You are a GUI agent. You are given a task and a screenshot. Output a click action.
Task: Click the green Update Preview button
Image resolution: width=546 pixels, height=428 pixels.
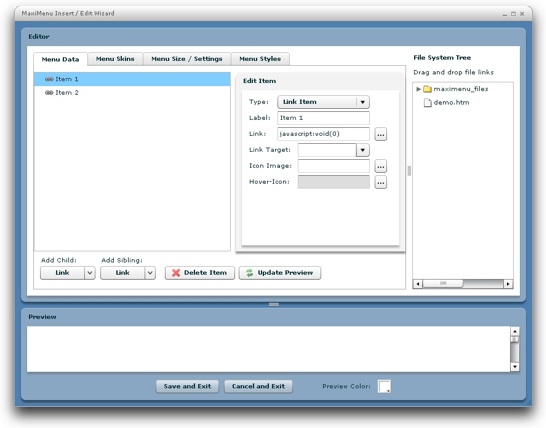(280, 273)
